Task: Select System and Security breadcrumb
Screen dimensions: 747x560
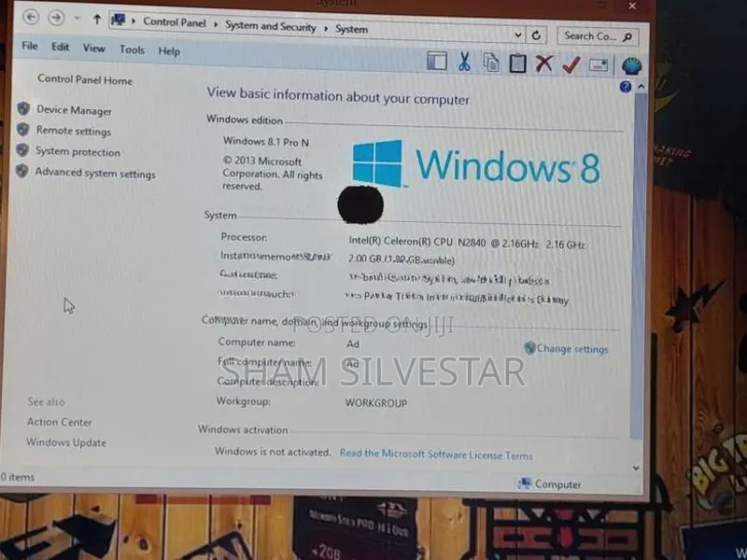Action: click(x=270, y=26)
